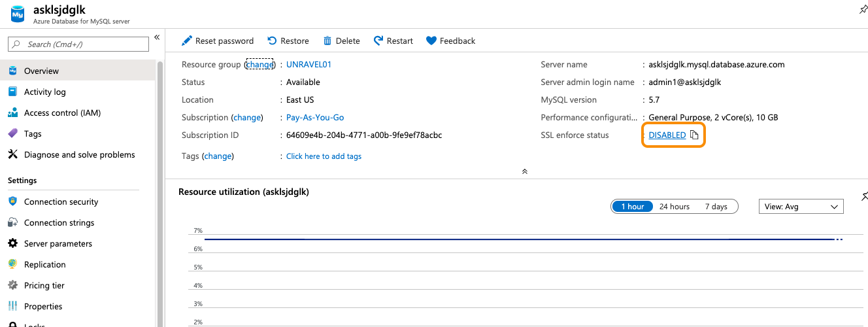Viewport: 868px width, 327px height.
Task: Pin the Resource utilization chart
Action: click(x=864, y=196)
